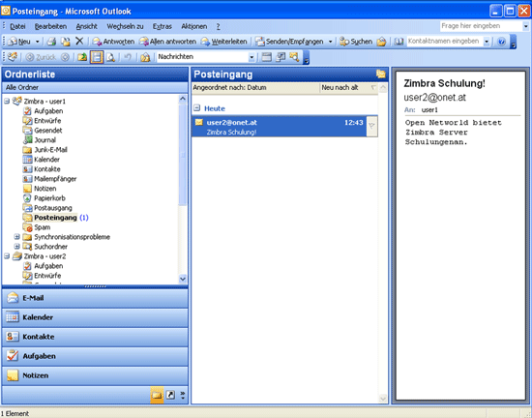Collapse the Zimbra - user1 tree node
The width and height of the screenshot is (532, 418).
(x=7, y=101)
